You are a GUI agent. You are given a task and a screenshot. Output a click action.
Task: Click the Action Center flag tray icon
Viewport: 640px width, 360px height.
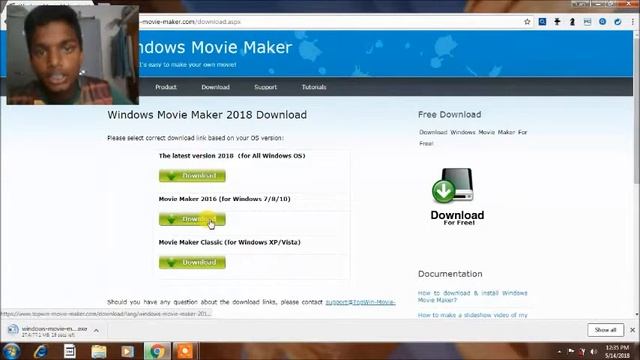571,351
